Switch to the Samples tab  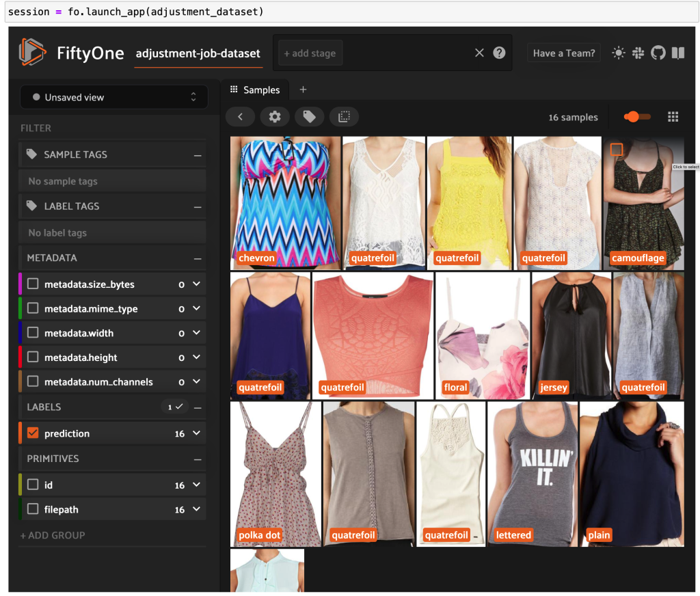(x=255, y=90)
